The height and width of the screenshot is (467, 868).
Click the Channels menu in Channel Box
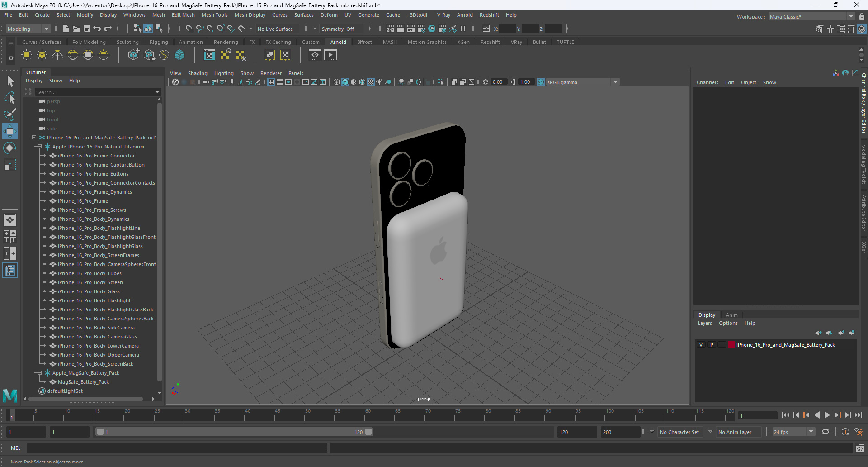pos(707,82)
